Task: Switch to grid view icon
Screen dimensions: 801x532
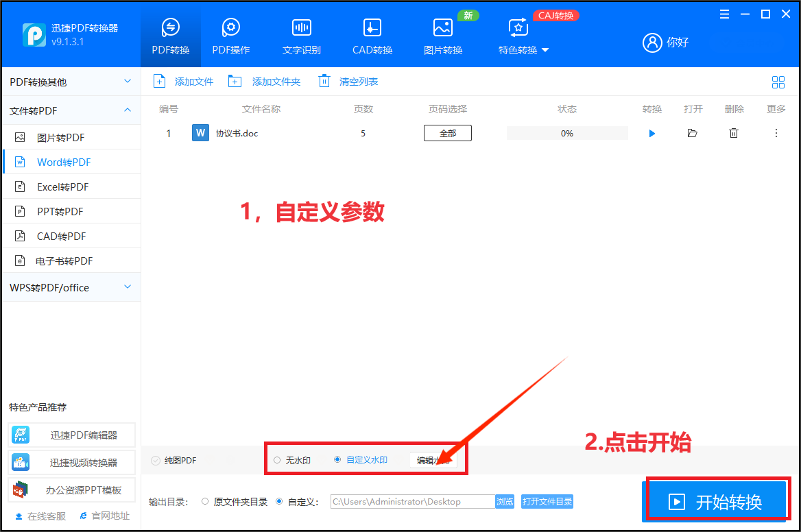Action: (778, 82)
